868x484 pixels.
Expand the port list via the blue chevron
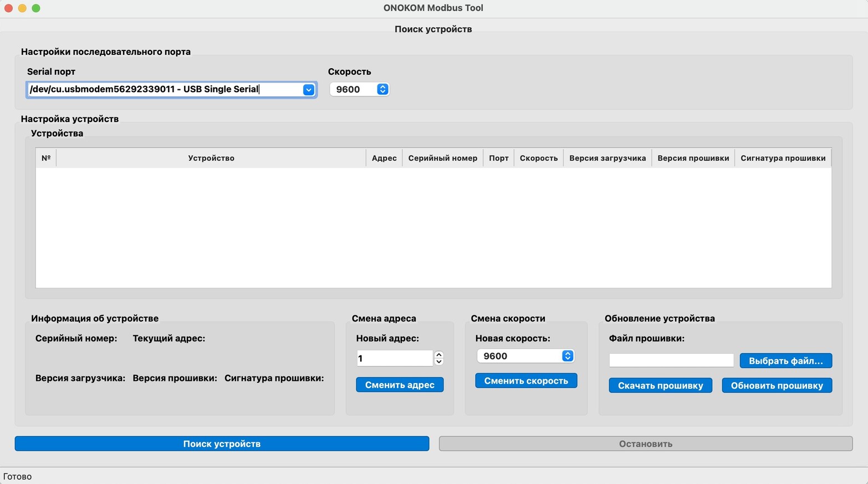click(309, 89)
